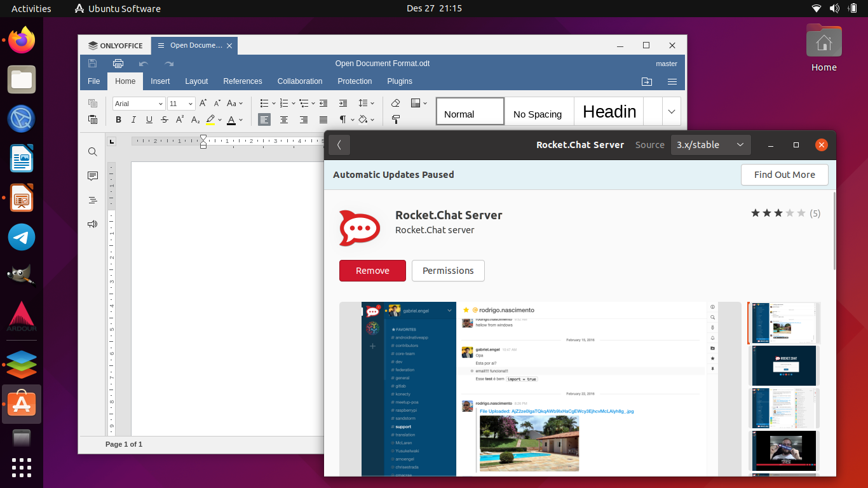The width and height of the screenshot is (868, 488).
Task: Switch to the Layout tab
Action: point(196,81)
